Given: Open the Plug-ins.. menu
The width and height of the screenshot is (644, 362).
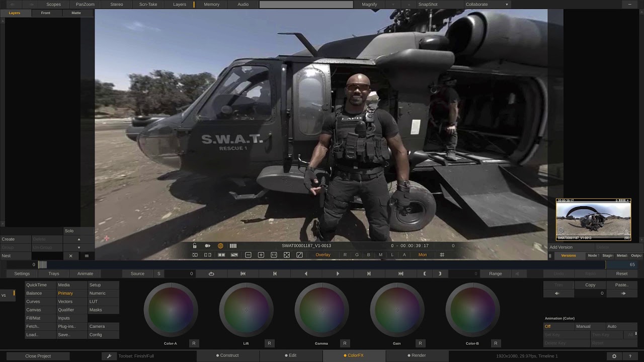Looking at the screenshot, I should click(72, 326).
